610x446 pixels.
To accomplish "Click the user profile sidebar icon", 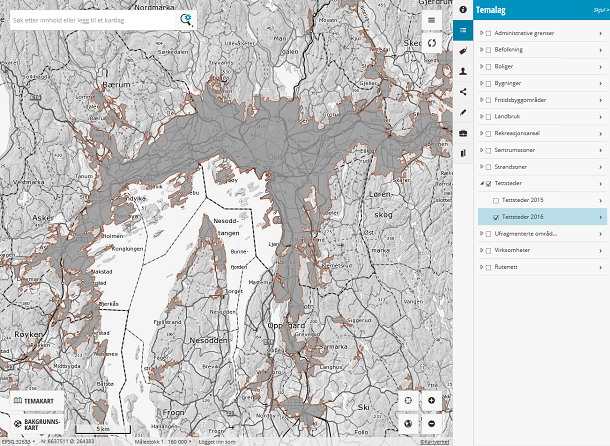I will coord(463,71).
